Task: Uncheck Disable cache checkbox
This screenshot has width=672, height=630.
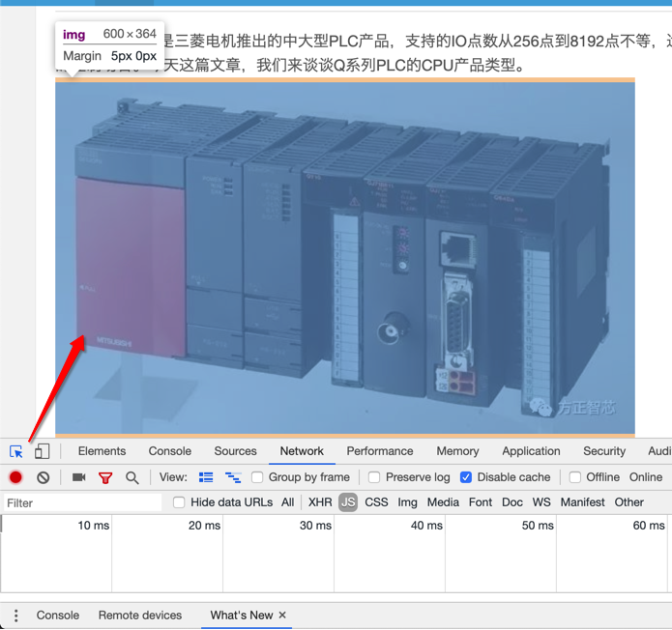Action: pos(466,477)
